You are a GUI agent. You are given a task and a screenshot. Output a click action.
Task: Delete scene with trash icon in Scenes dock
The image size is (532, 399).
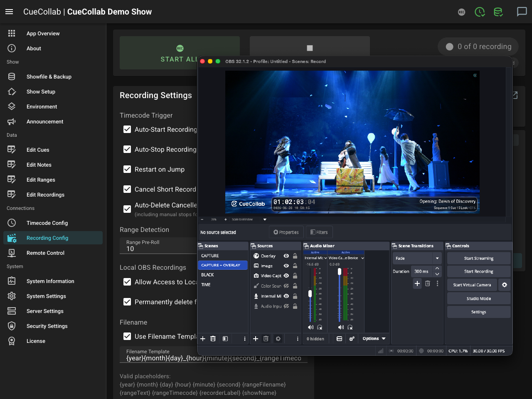(213, 339)
